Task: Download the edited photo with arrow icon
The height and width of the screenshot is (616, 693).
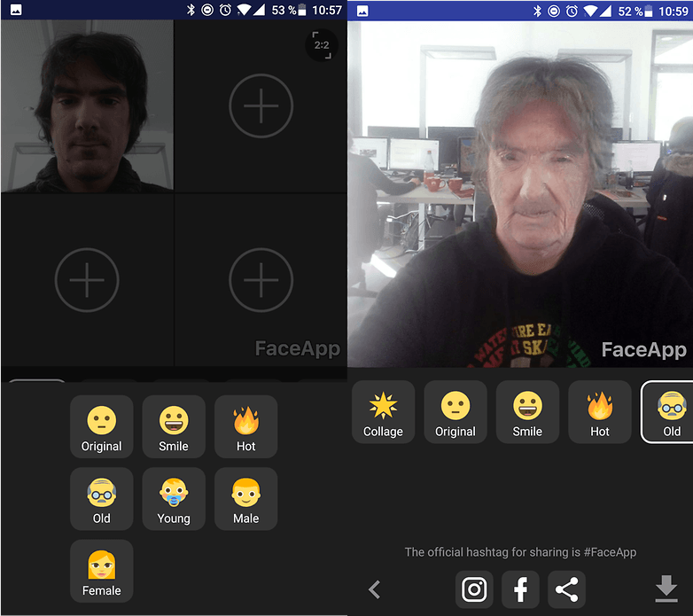Action: click(666, 589)
